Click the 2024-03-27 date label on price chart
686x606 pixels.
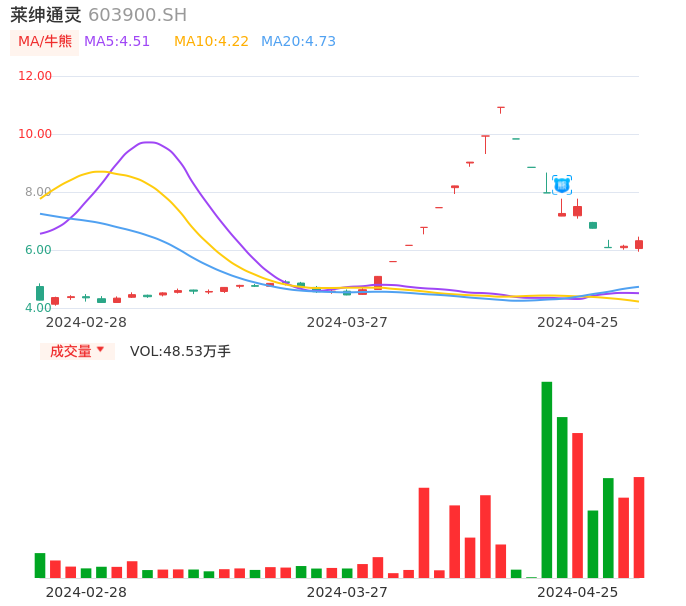(347, 322)
